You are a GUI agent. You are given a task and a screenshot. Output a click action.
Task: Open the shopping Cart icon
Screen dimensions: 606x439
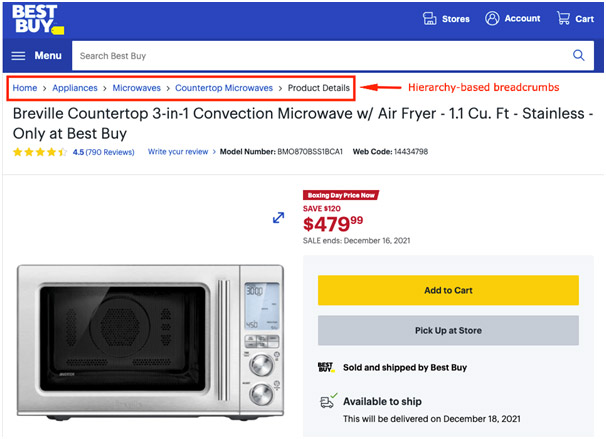tap(561, 19)
